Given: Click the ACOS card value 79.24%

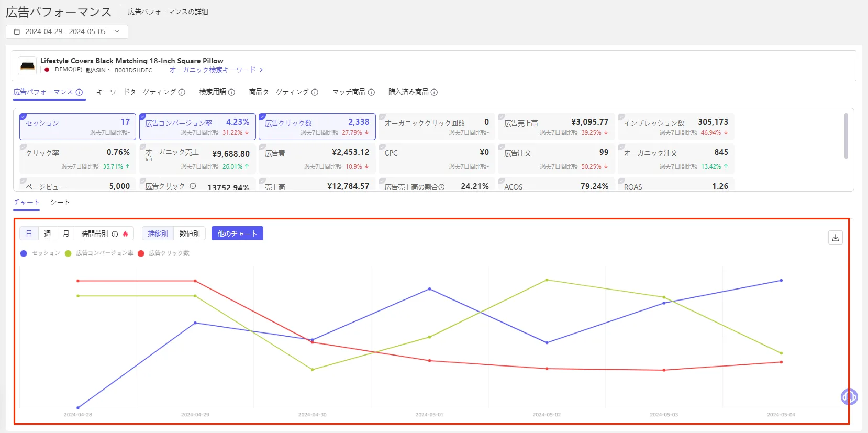Looking at the screenshot, I should [595, 186].
